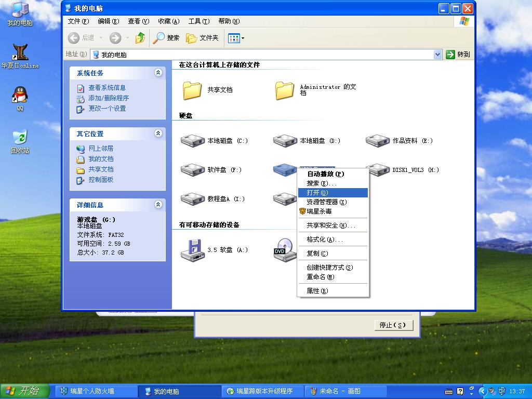532x399 pixels.
Task: Open the 工具(T) menu
Action: 199,21
